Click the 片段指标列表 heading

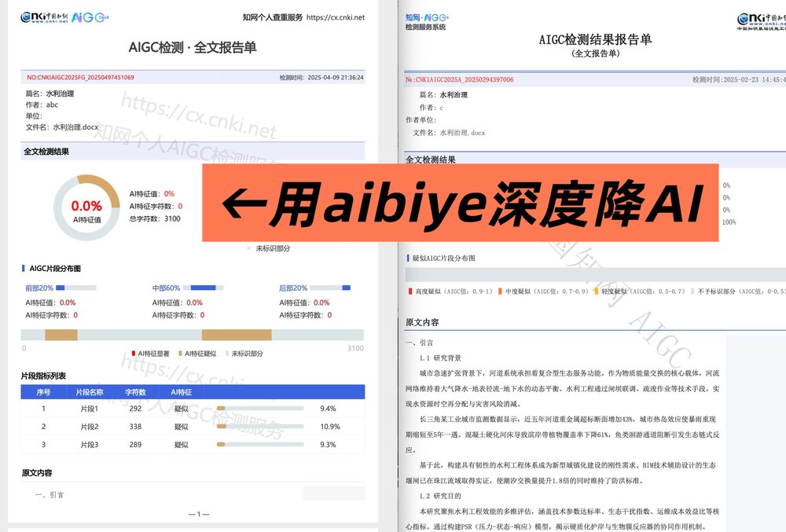(x=43, y=376)
